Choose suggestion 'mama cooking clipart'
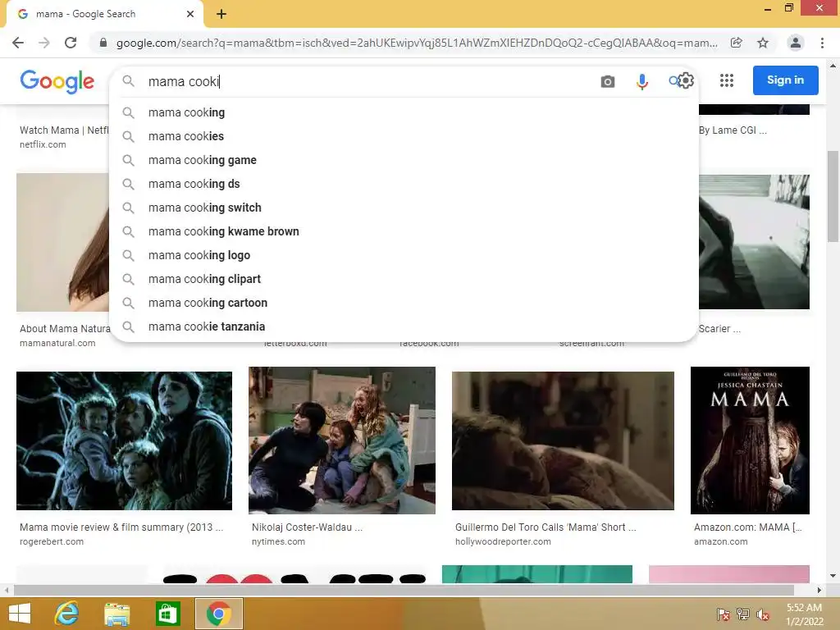The image size is (840, 630). click(x=404, y=279)
